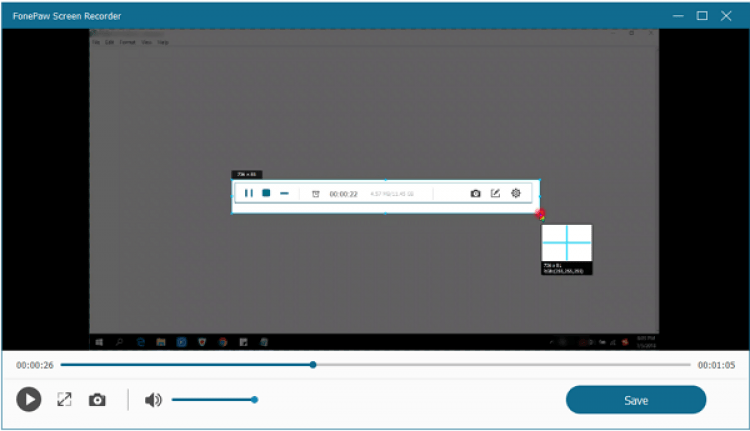This screenshot has height=431, width=750.
Task: Play the recorded video
Action: tap(28, 400)
